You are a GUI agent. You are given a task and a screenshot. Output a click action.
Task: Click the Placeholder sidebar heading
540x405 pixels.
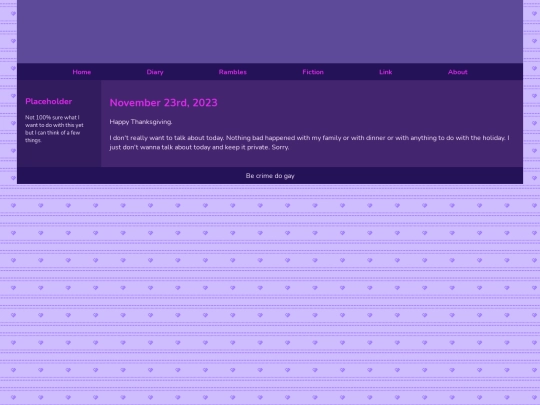tap(49, 101)
